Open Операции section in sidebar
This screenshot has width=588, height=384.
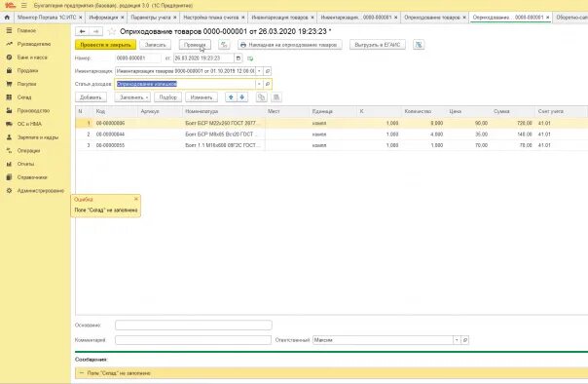pyautogui.click(x=28, y=150)
